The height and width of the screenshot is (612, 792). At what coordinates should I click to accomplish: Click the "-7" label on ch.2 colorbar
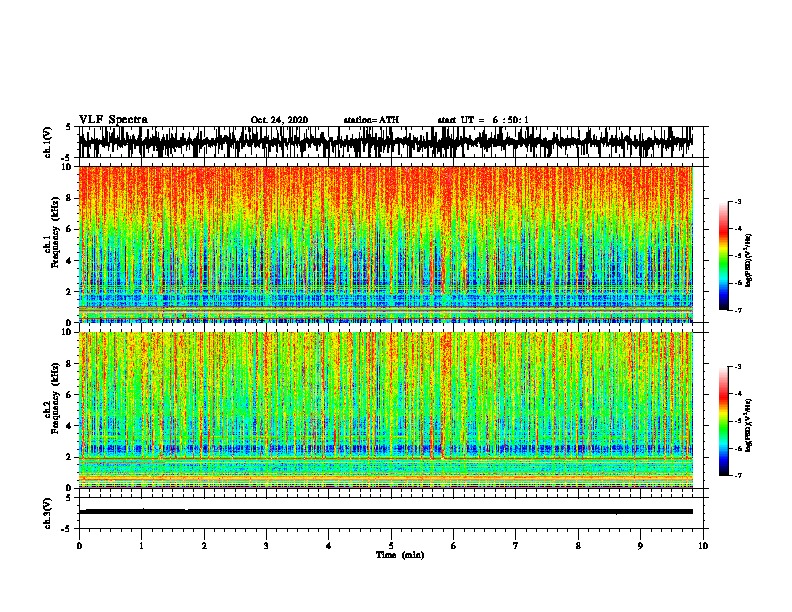737,476
